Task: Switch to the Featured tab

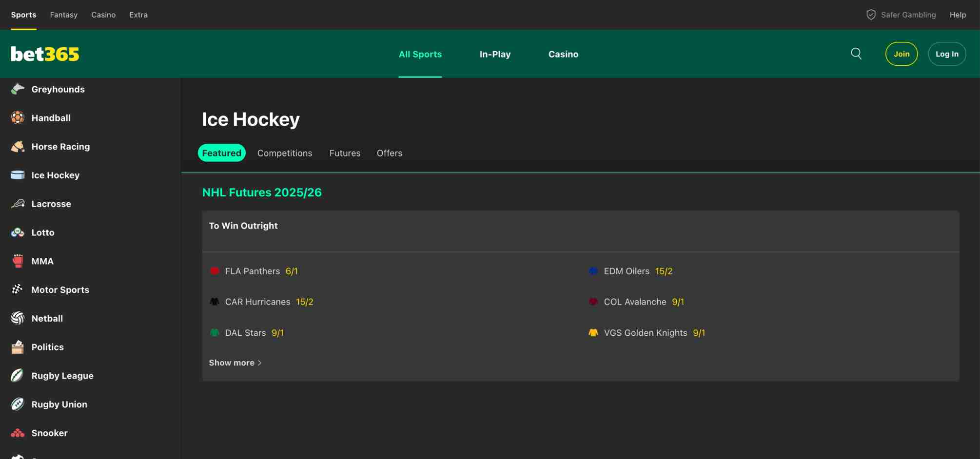Action: click(221, 153)
